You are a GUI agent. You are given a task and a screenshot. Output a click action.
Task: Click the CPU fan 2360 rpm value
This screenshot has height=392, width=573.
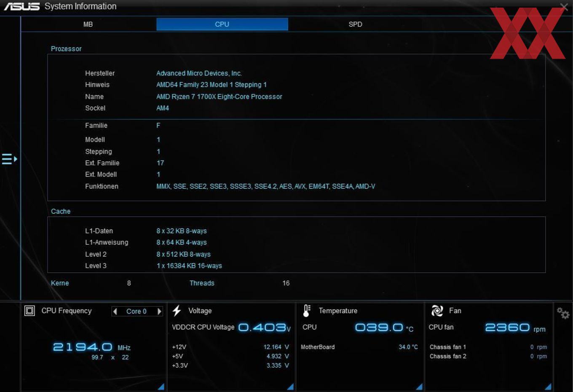[x=515, y=328]
